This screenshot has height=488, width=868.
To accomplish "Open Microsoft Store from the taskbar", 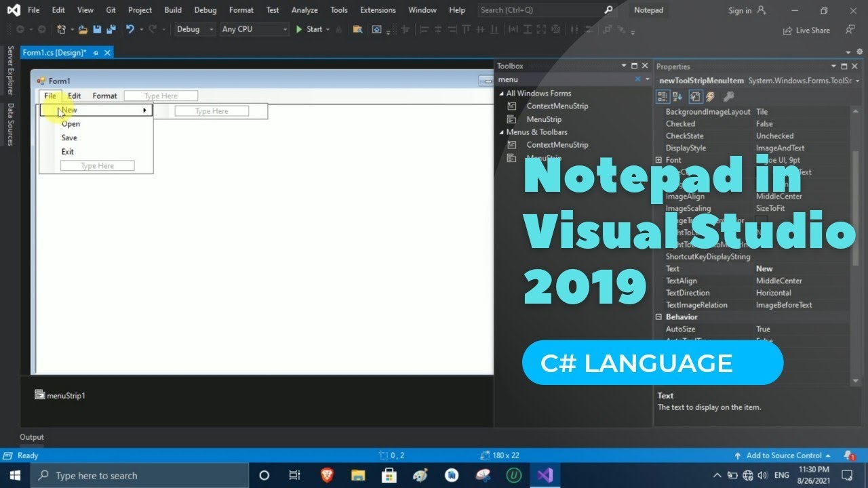I will click(389, 475).
